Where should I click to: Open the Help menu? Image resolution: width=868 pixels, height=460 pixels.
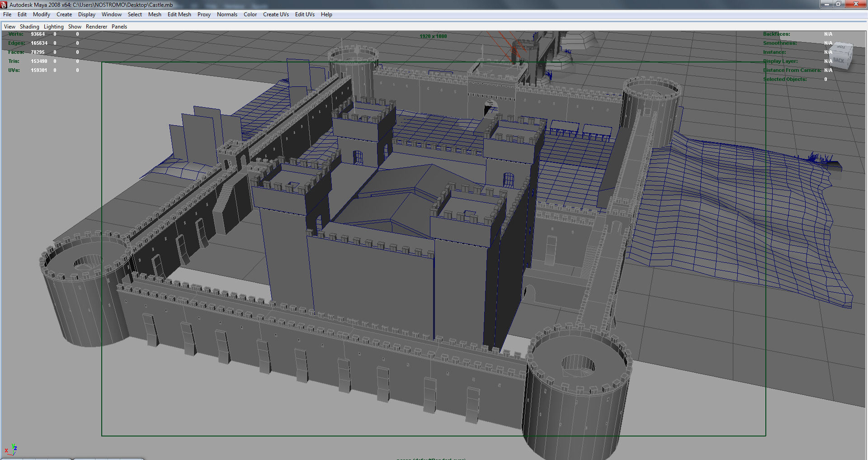326,14
